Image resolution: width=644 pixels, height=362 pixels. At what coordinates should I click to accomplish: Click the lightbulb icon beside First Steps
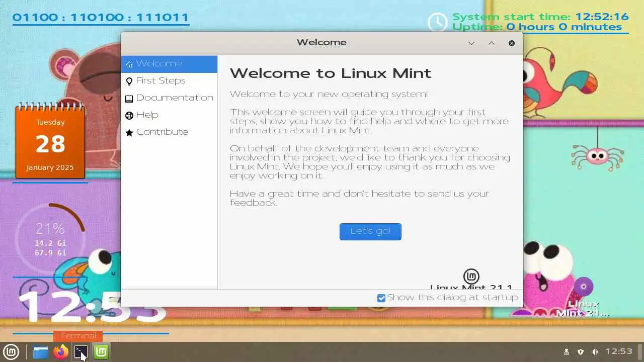[129, 81]
